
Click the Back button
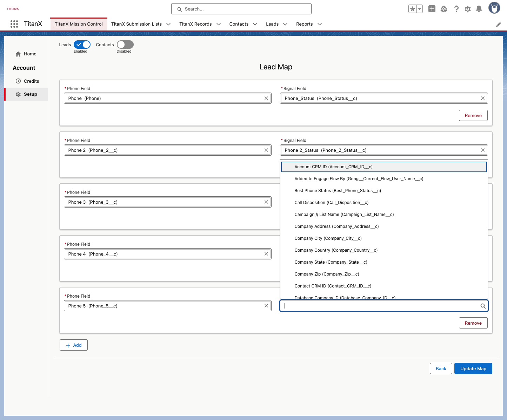pos(441,368)
